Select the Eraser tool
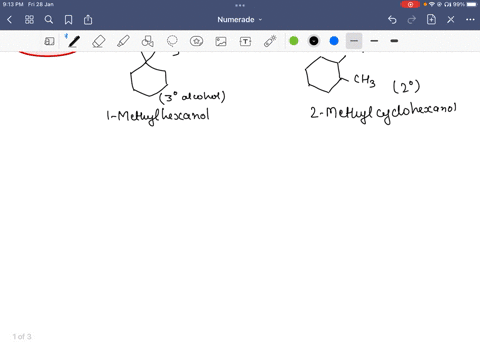480x360 pixels. click(x=99, y=41)
